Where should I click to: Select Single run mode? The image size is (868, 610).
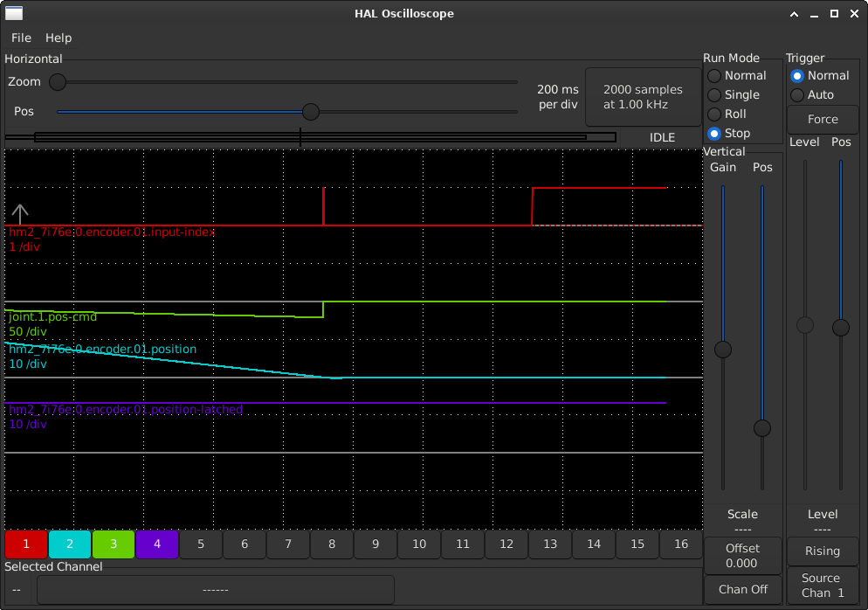[x=714, y=95]
